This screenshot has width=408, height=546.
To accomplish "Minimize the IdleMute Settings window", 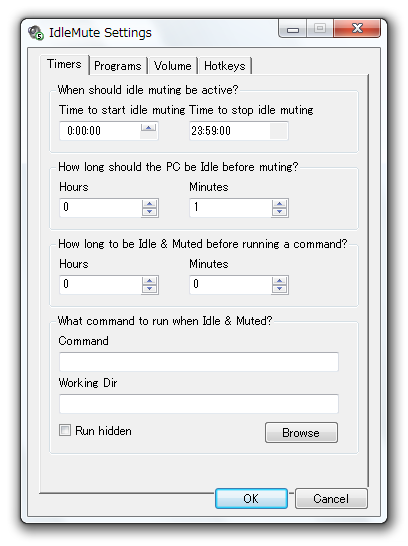I will pyautogui.click(x=293, y=29).
